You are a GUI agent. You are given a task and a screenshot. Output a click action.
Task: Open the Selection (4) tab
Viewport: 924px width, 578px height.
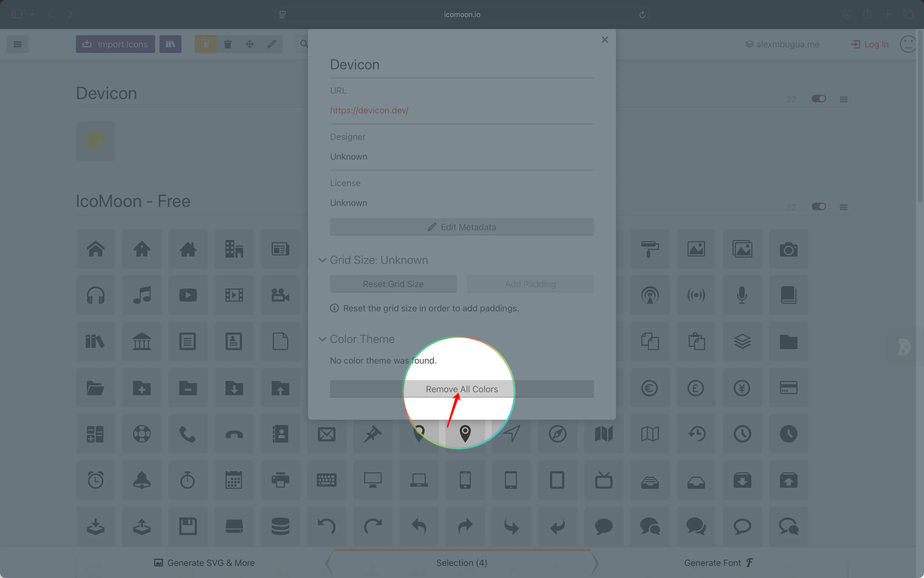coord(462,563)
